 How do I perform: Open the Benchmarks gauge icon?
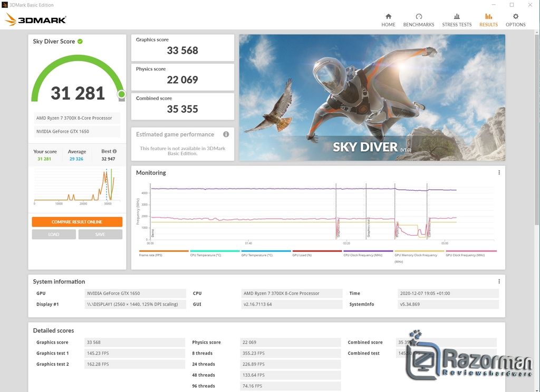418,16
